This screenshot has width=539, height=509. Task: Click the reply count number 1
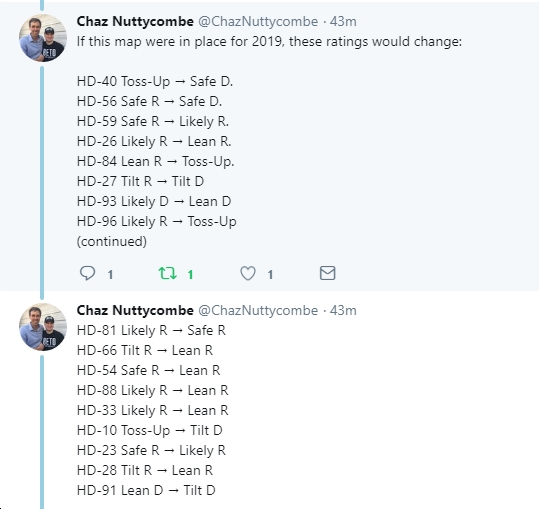pos(110,275)
